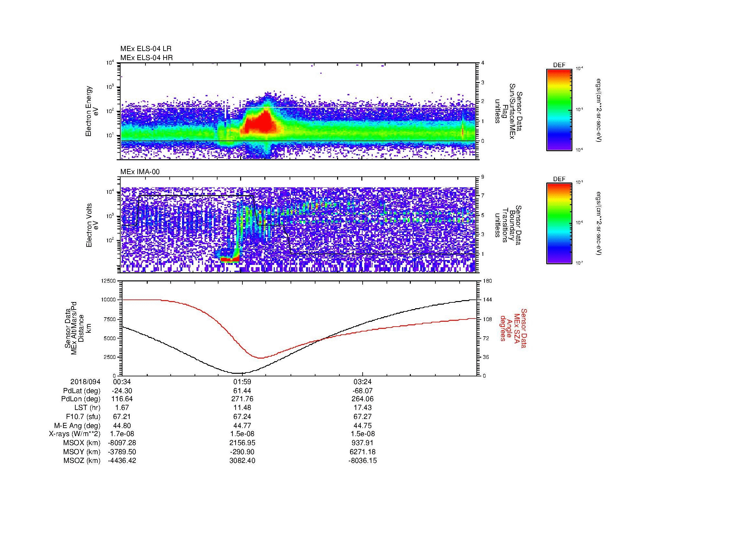Click the '01:59' time tick label

pos(242,382)
